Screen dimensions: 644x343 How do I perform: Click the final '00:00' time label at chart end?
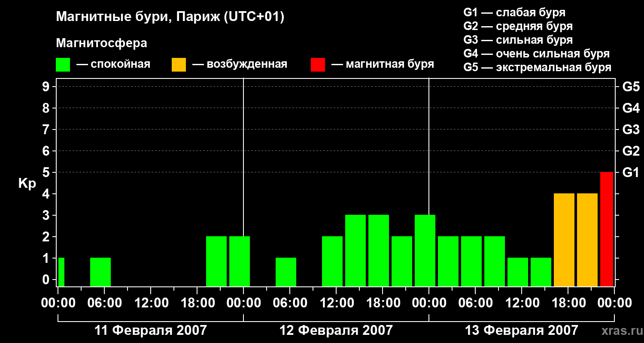coord(614,303)
